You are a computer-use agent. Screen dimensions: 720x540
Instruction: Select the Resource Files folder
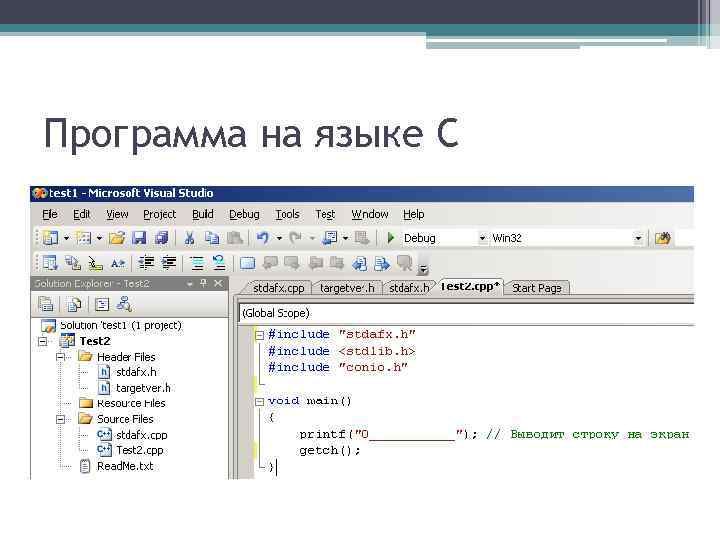131,403
